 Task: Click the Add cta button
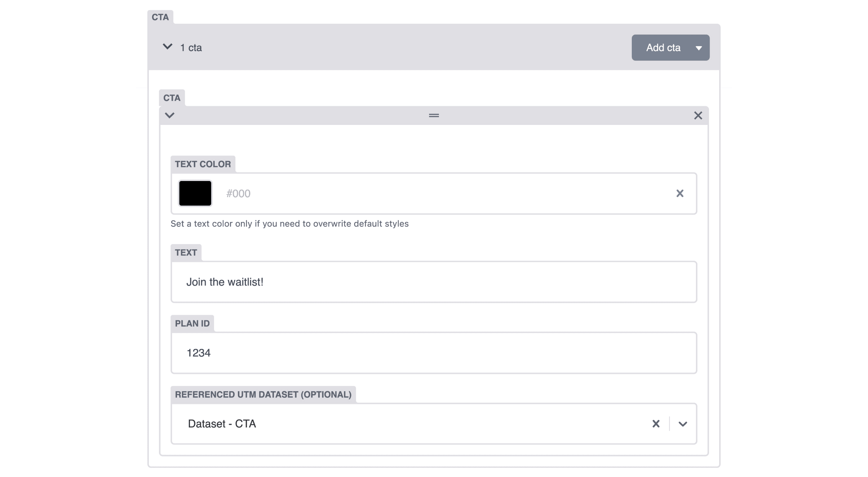click(663, 47)
